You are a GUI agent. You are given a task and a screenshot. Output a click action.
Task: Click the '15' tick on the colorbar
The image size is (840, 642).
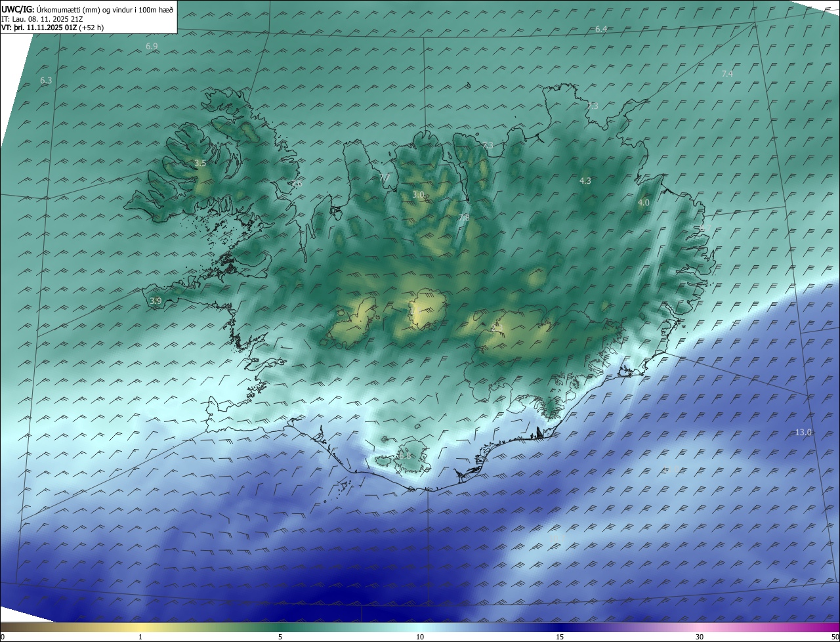tap(560, 637)
